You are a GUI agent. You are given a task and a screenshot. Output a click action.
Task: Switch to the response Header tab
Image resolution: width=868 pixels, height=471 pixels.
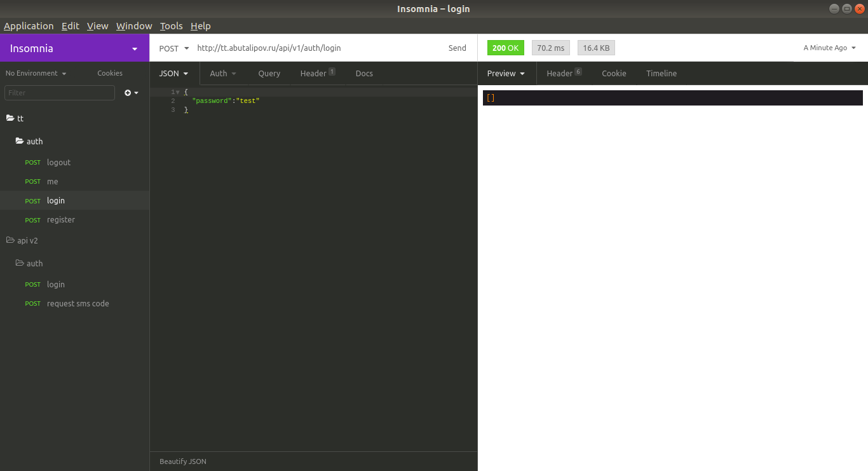(564, 74)
